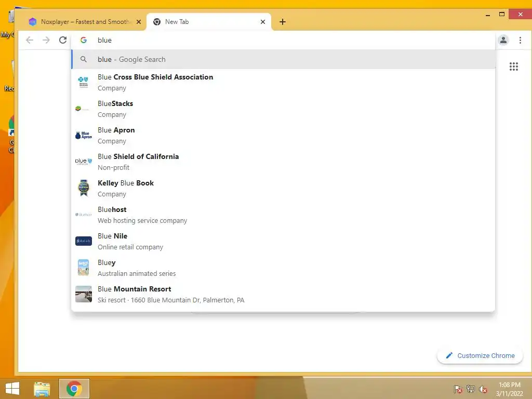Reload the page with refresh icon
This screenshot has width=532, height=399.
[x=63, y=40]
